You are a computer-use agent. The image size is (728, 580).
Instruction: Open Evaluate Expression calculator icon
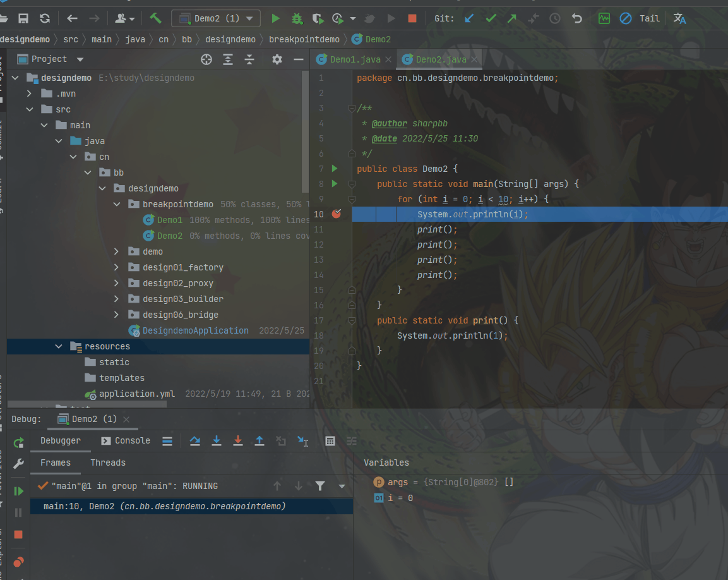330,441
